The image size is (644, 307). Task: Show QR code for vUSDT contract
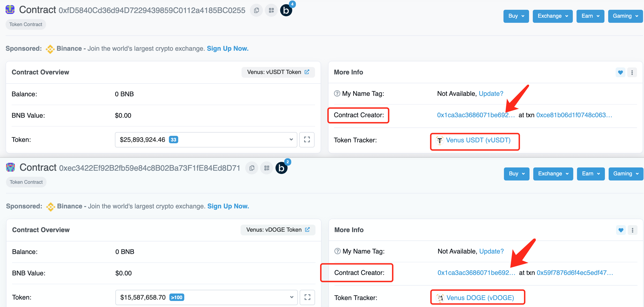click(x=271, y=10)
